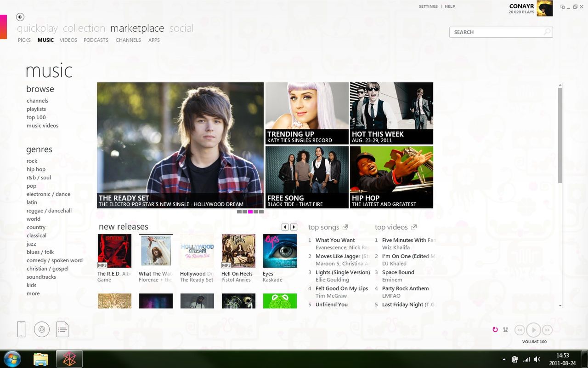
Task: Open The R.E.D. Album cover
Action: pos(114,251)
